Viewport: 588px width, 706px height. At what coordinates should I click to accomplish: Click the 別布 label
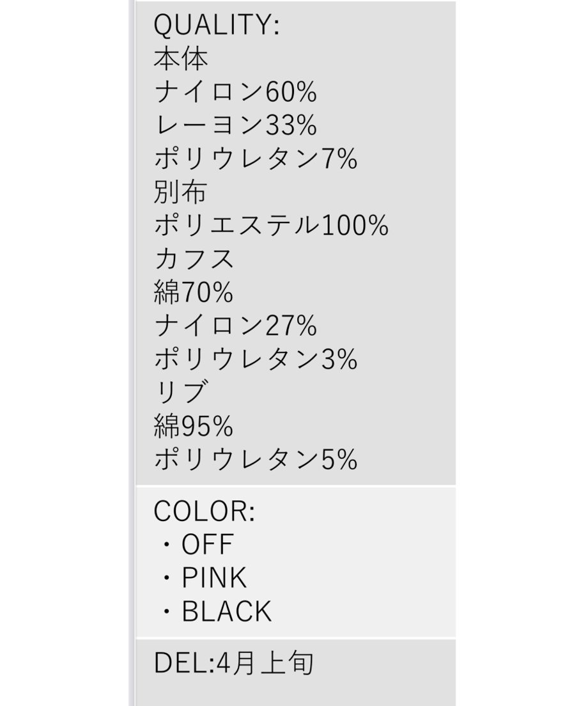point(180,192)
